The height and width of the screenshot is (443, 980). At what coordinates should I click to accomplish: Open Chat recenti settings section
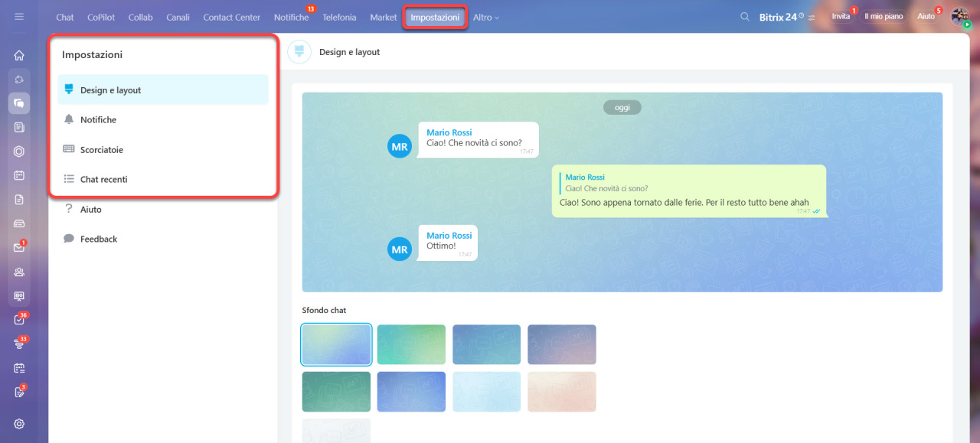[x=163, y=179]
